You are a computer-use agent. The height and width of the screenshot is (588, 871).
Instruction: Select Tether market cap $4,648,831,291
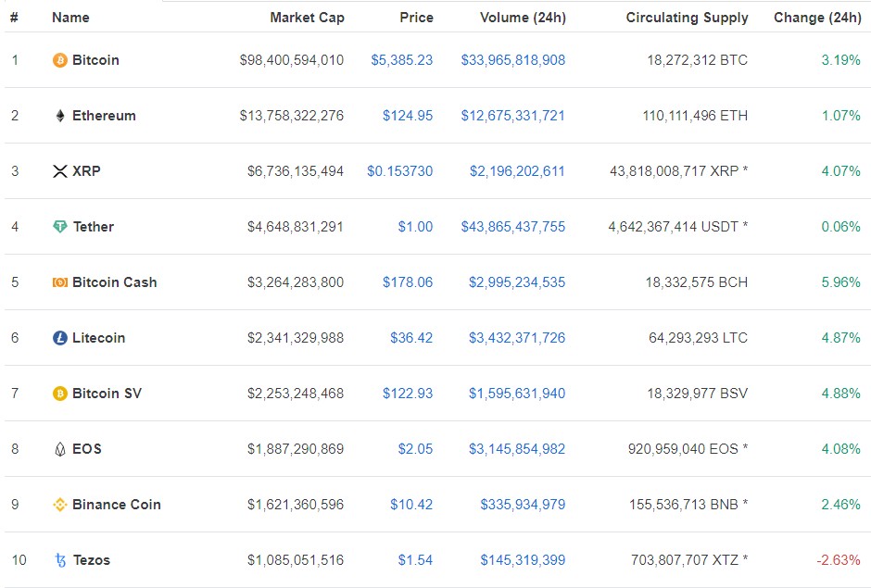point(296,227)
